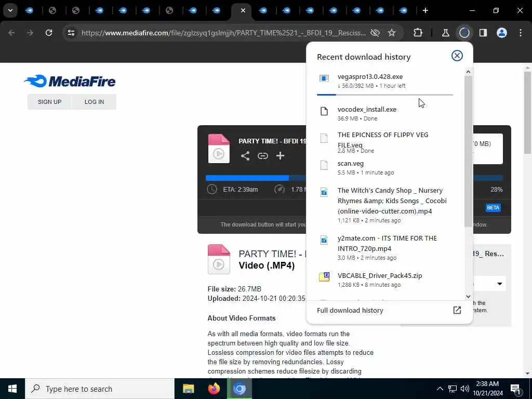Click the MediaFire logo
Viewport: 532px width, 399px height.
pos(70,81)
